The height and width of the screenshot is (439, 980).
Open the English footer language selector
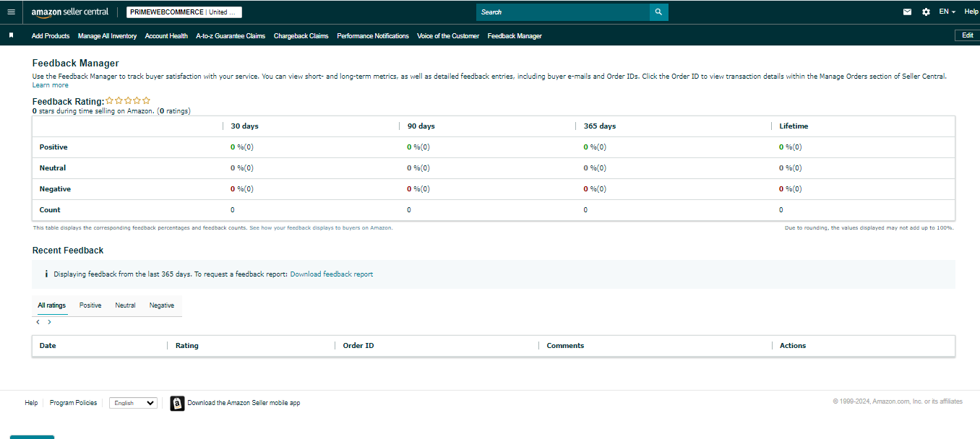[133, 403]
